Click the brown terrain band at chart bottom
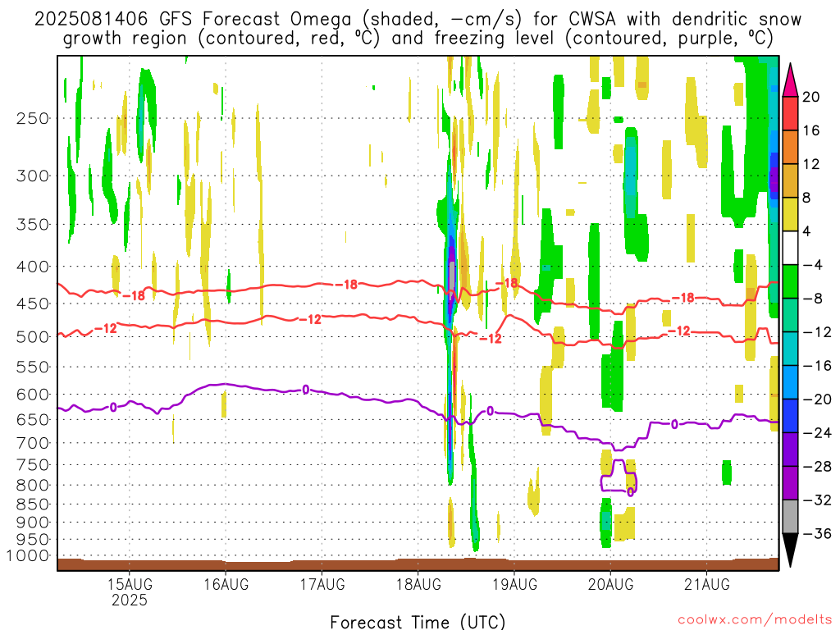The width and height of the screenshot is (840, 630). [418, 564]
